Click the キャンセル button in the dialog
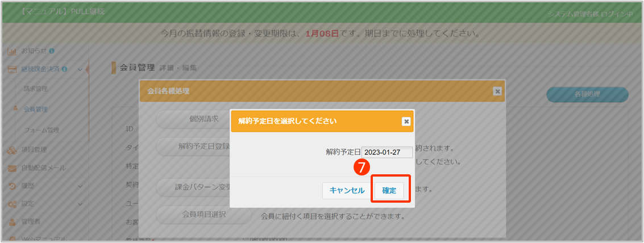The height and width of the screenshot is (243, 644). [347, 191]
